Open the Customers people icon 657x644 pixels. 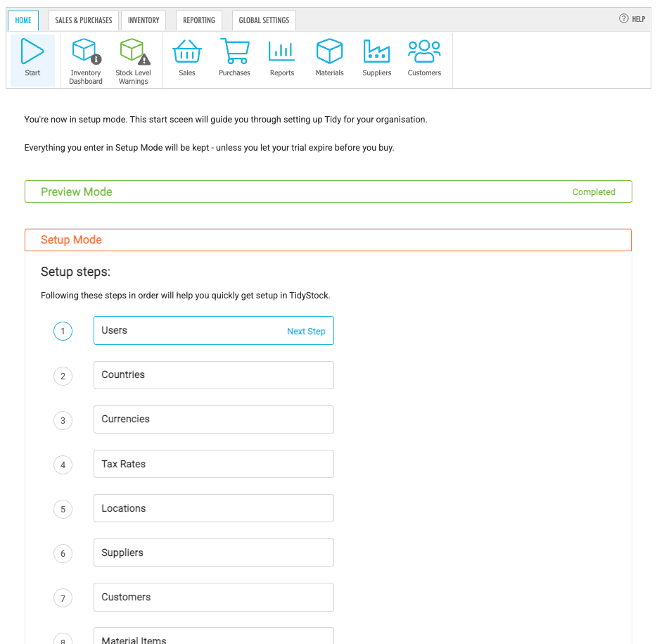(424, 51)
